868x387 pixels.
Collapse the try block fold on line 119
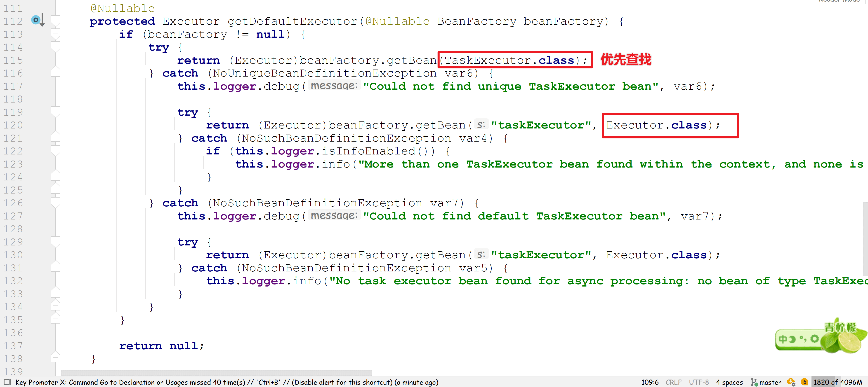pos(56,112)
